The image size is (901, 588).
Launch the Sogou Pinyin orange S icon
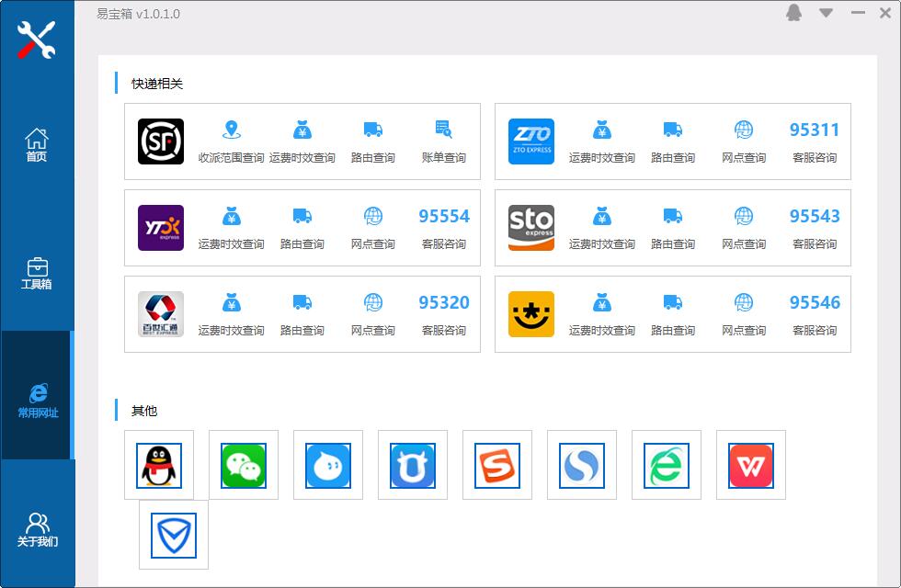click(497, 466)
